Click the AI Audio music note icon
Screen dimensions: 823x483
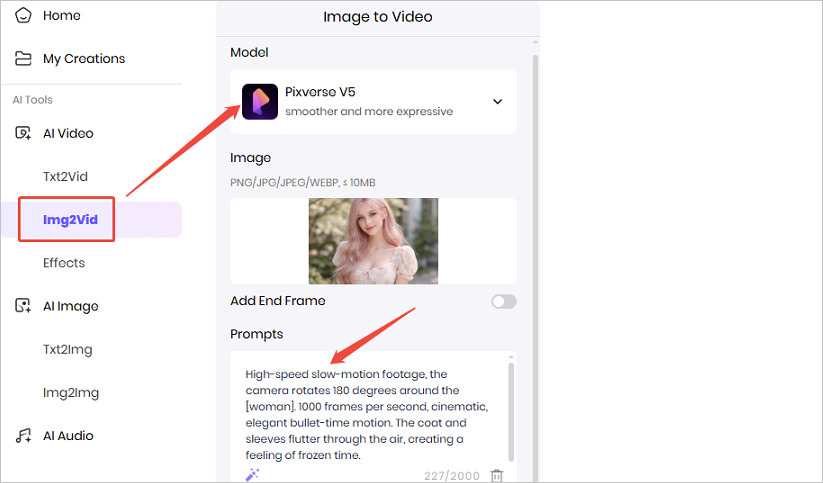pos(23,435)
